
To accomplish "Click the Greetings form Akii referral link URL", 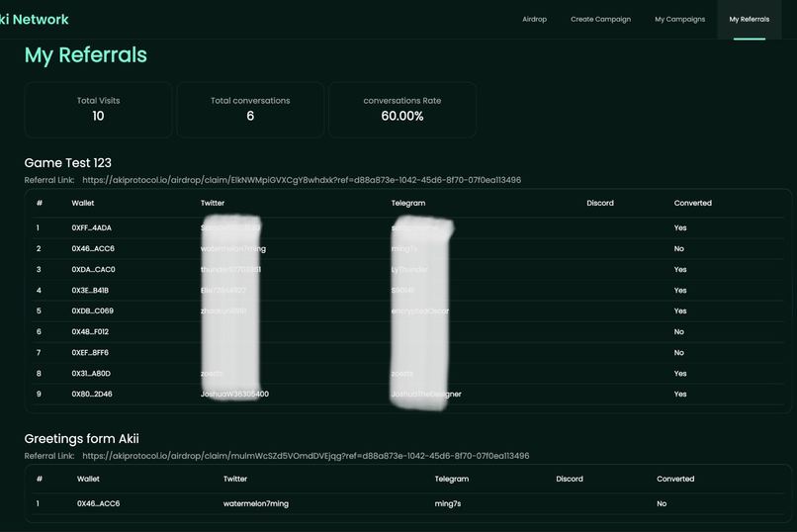I will [x=306, y=456].
